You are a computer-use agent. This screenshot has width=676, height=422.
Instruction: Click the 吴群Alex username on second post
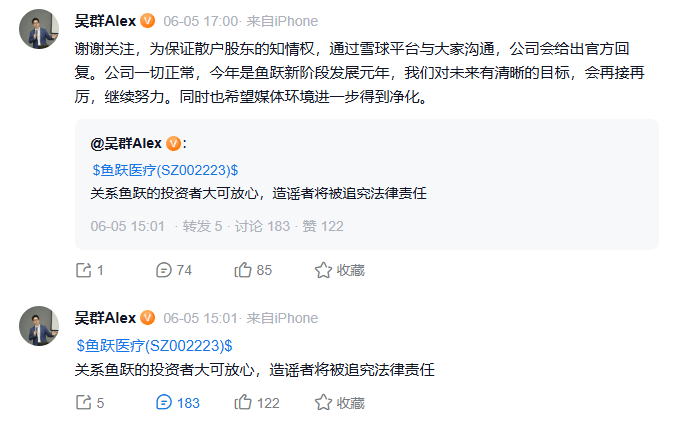(105, 318)
